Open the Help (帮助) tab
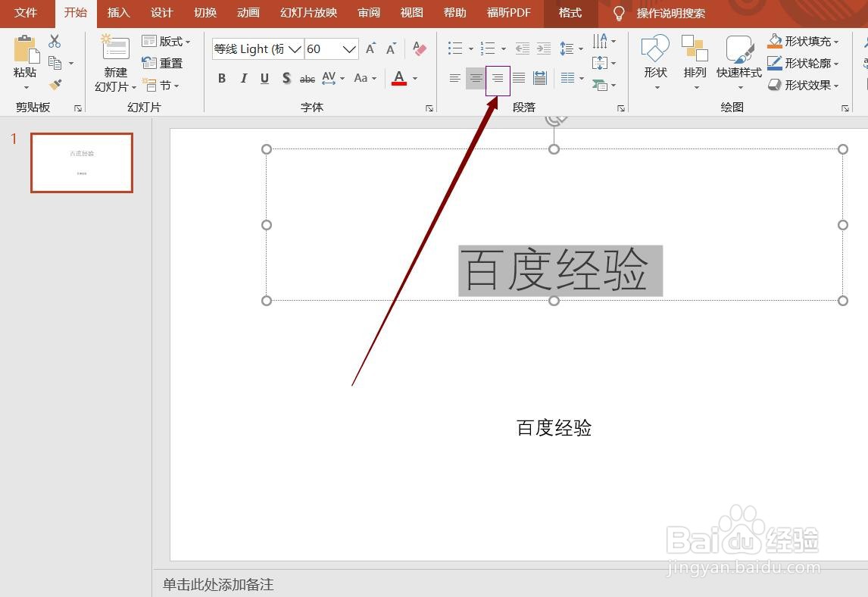The image size is (868, 597). coord(455,13)
